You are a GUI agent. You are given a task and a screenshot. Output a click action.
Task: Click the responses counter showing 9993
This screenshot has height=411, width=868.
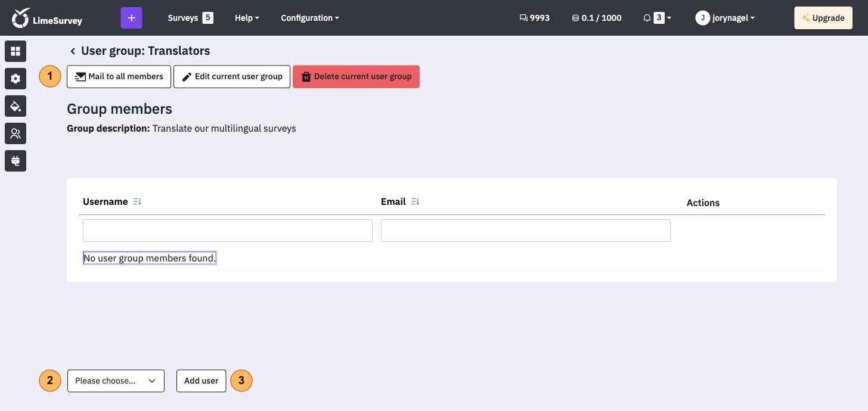click(x=535, y=18)
